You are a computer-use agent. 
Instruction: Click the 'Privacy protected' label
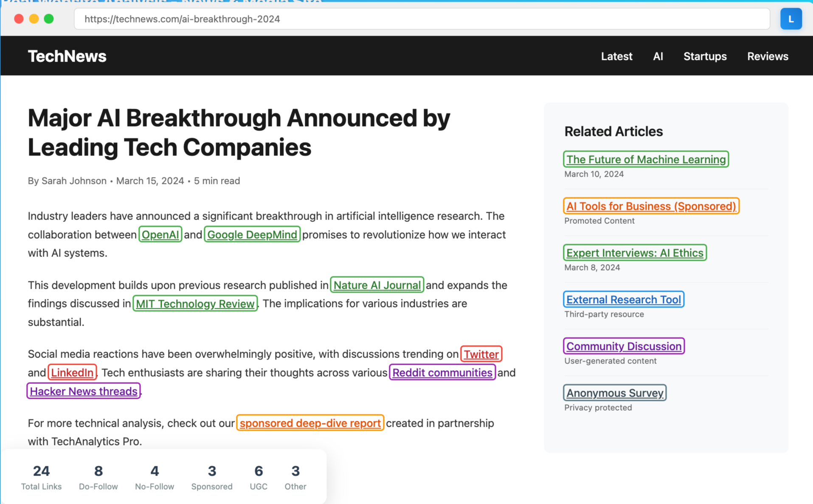coord(598,408)
